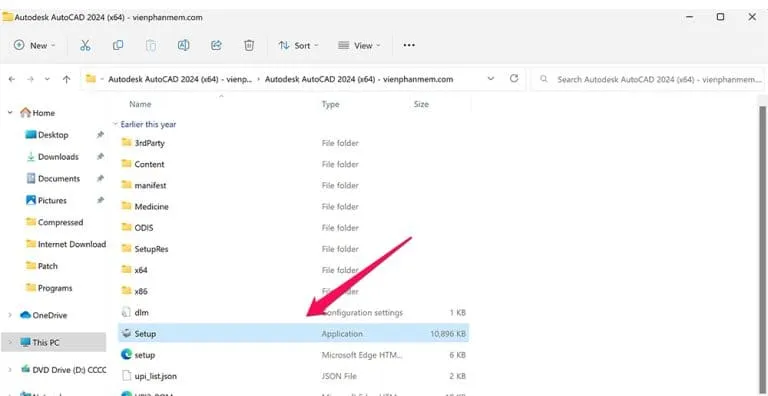Open Internet Download folder in sidebar
Viewport: 768px width, 396px height.
(x=72, y=244)
